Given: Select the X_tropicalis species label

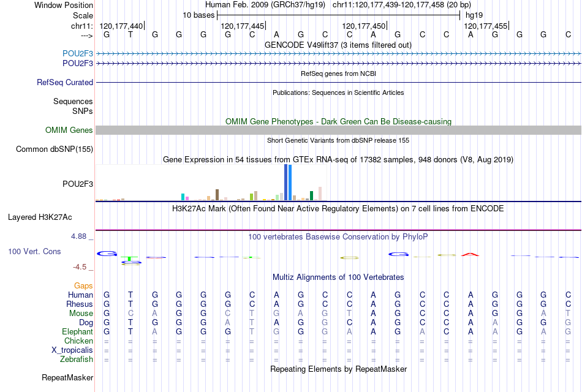Looking at the screenshot, I should tap(72, 350).
